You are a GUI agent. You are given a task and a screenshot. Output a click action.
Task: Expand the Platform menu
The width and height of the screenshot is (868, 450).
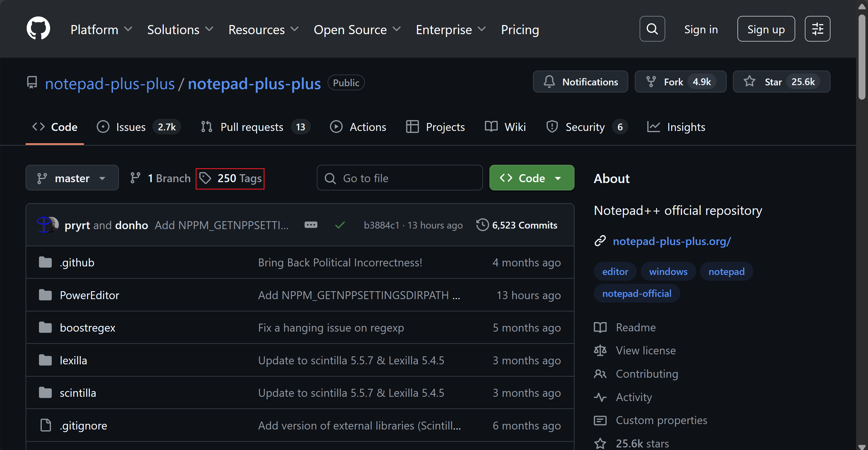101,30
